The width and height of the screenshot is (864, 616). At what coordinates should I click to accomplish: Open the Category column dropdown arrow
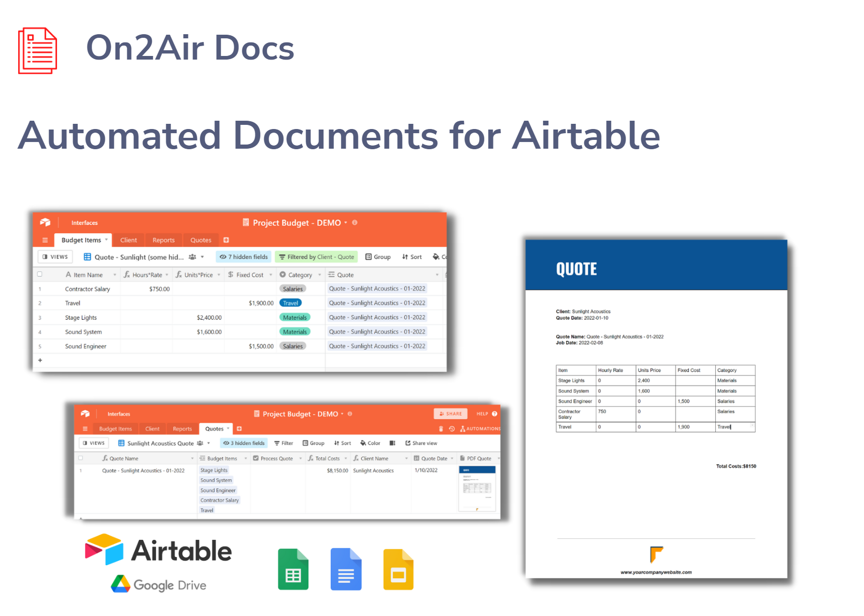tap(319, 275)
